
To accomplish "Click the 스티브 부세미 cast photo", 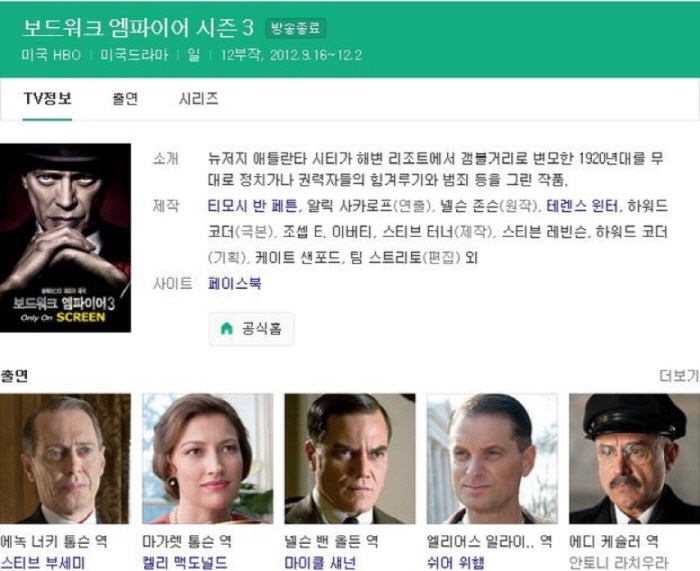I will pyautogui.click(x=65, y=458).
